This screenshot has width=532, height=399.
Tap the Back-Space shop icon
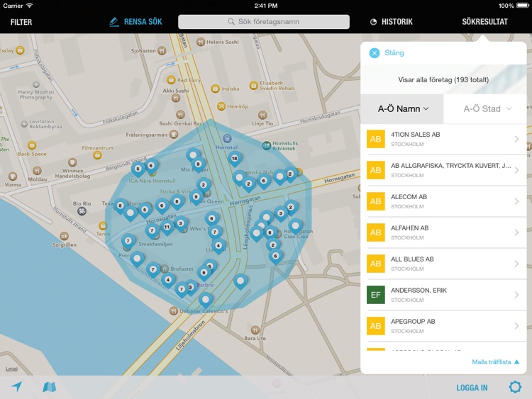coord(31,145)
